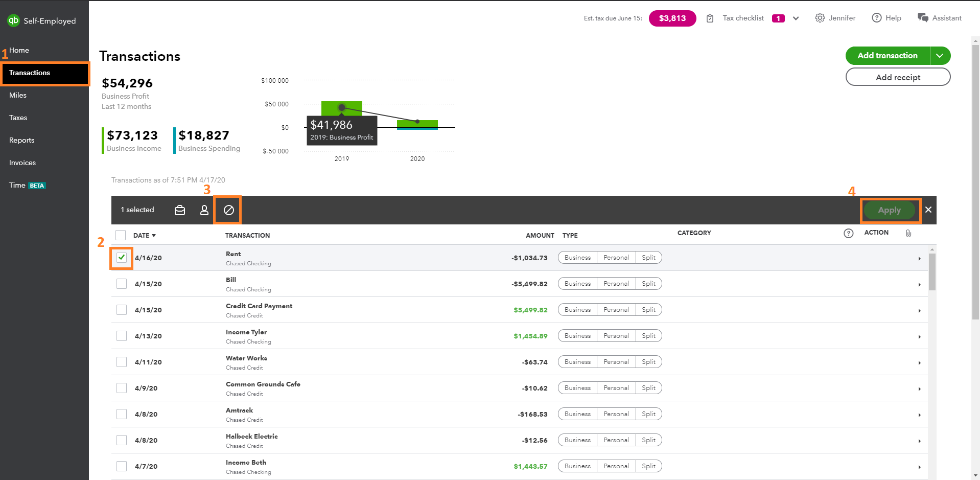The image size is (980, 480).
Task: Close the bulk selection bar with X
Action: click(x=928, y=210)
